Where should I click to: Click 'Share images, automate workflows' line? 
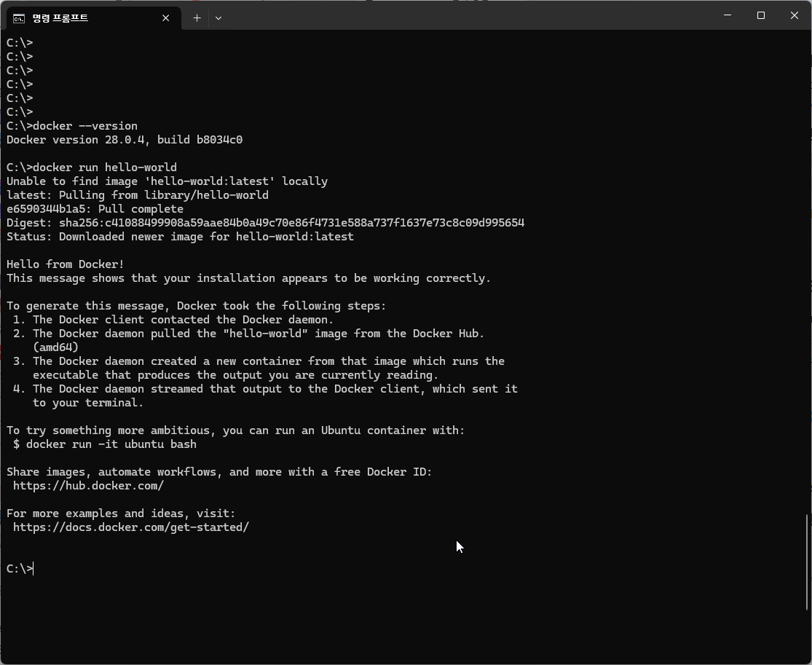click(219, 472)
